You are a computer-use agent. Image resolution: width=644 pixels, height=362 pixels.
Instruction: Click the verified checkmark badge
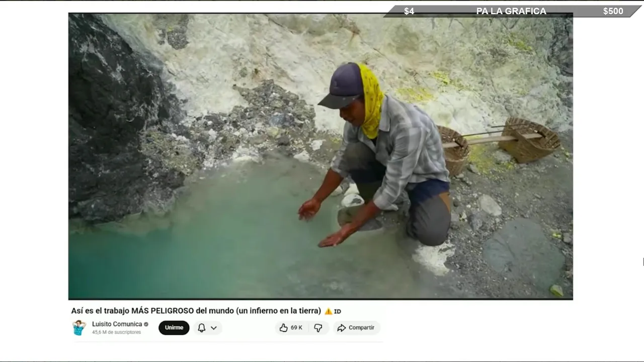tap(146, 324)
